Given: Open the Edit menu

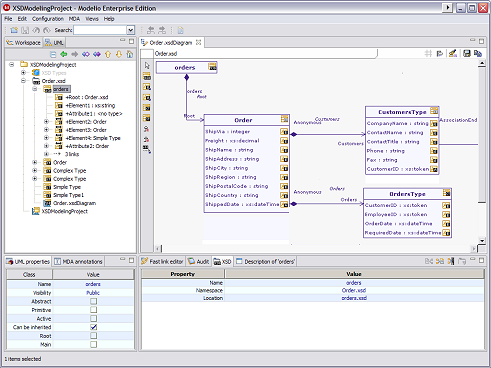Looking at the screenshot, I should [22, 19].
